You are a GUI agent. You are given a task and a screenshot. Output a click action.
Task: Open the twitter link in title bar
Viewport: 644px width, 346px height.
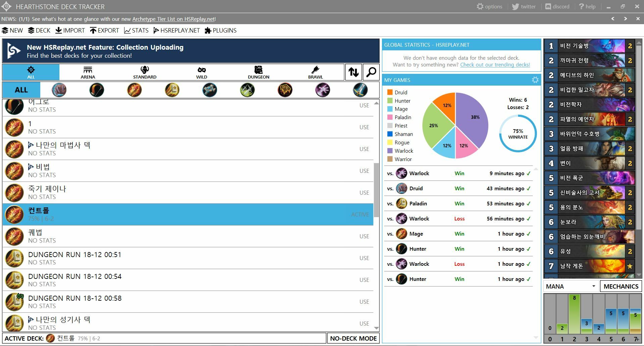524,6
